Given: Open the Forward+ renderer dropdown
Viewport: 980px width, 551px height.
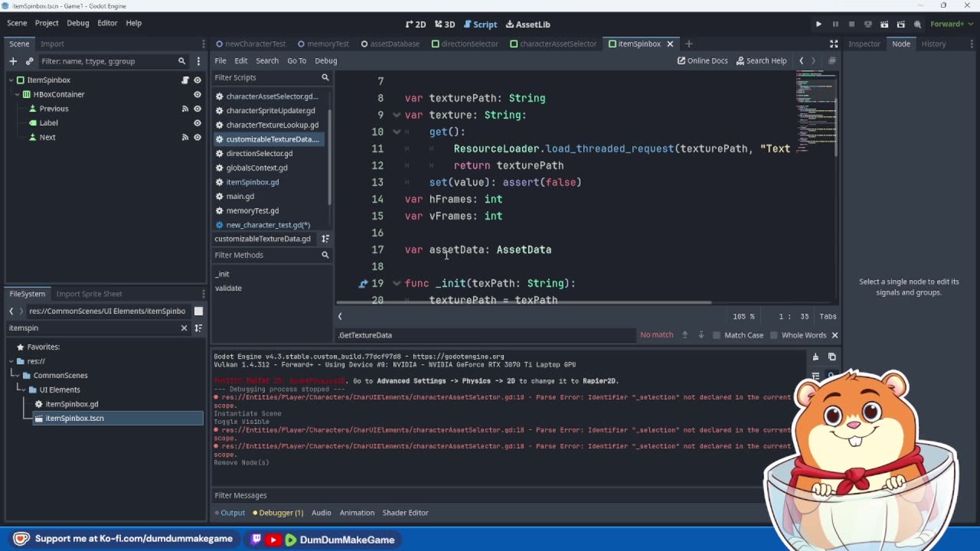Looking at the screenshot, I should coord(952,24).
